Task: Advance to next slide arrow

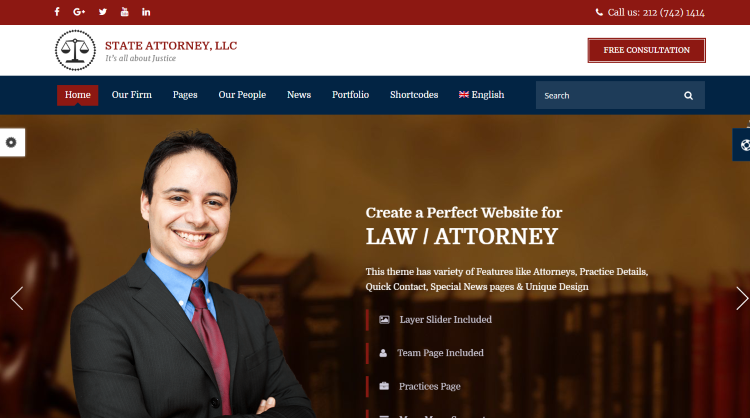Action: [742, 298]
